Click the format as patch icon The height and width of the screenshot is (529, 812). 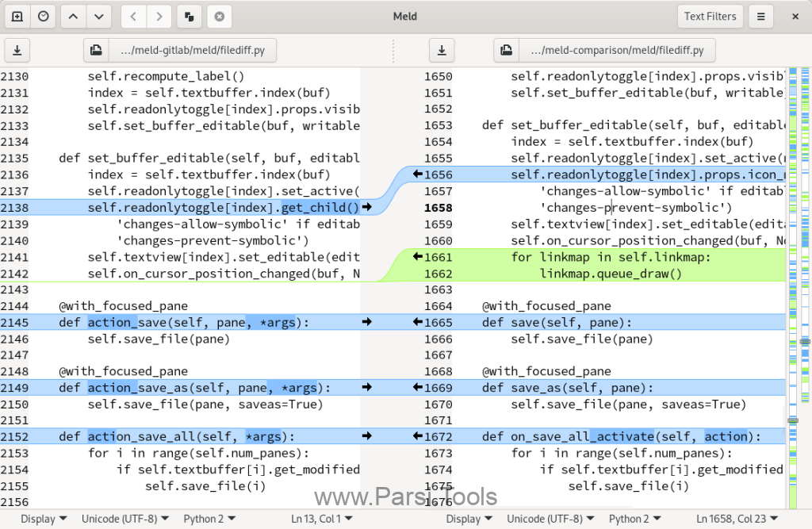tap(189, 17)
